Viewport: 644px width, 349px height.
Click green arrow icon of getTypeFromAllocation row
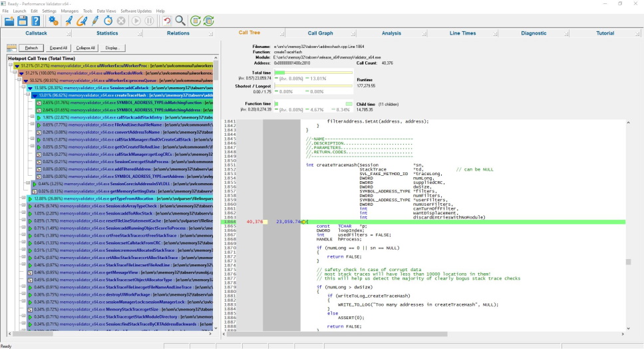30,198
